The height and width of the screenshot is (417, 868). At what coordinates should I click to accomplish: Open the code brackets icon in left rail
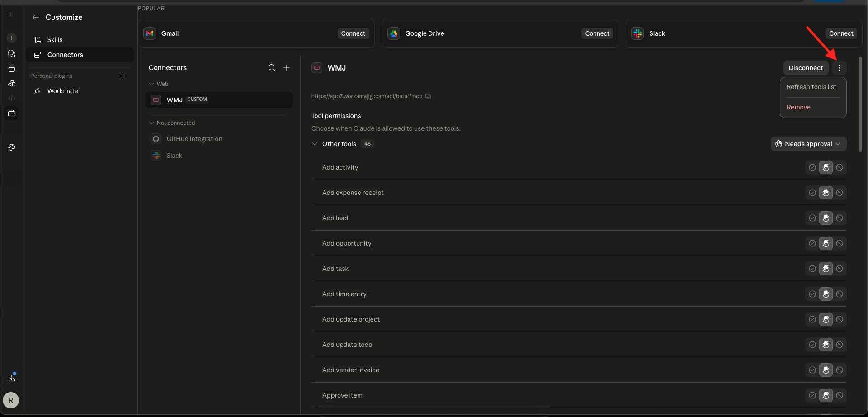pyautogui.click(x=12, y=98)
